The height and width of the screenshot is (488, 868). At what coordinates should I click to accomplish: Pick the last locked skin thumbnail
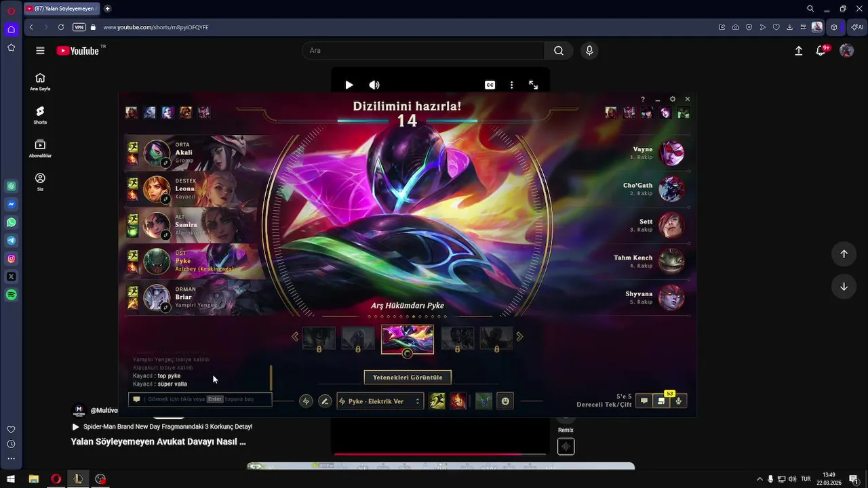click(496, 338)
